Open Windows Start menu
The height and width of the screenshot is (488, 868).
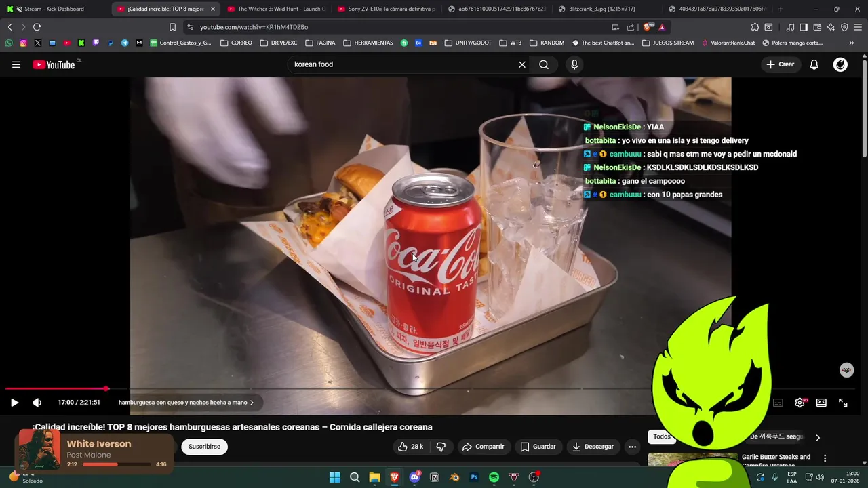pos(335,477)
